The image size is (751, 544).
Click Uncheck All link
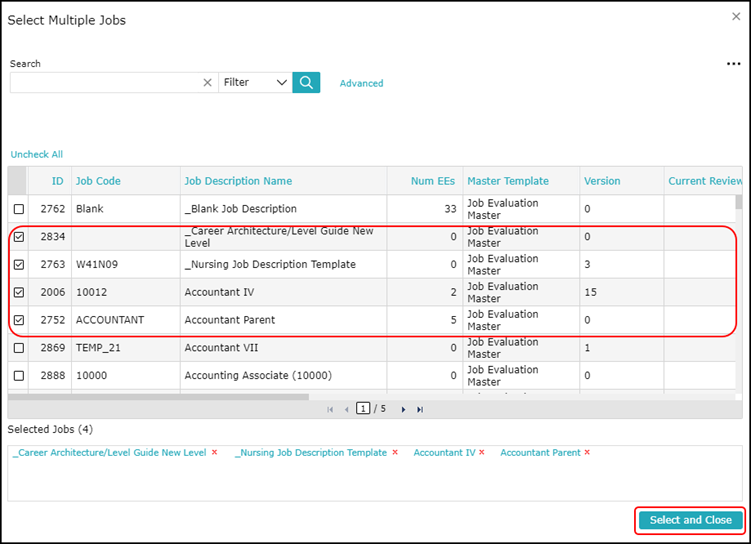click(x=37, y=154)
